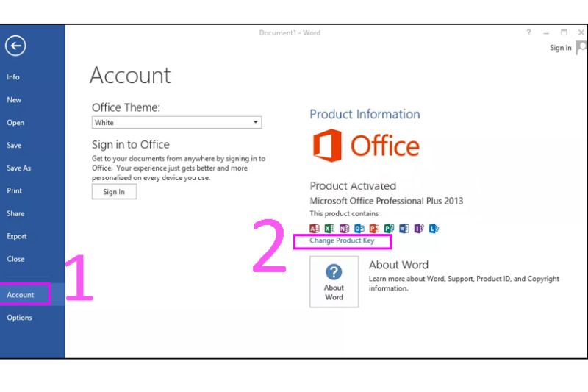Select New in the backstage menu
This screenshot has height=392, width=588.
pos(14,100)
